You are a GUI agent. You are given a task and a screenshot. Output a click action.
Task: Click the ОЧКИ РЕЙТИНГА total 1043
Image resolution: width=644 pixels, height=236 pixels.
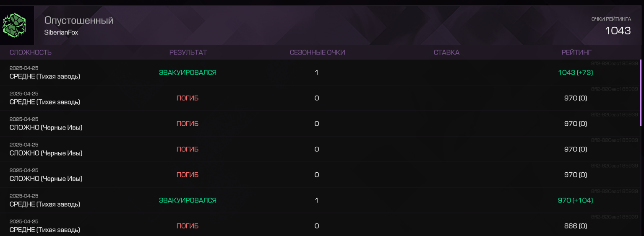point(618,30)
